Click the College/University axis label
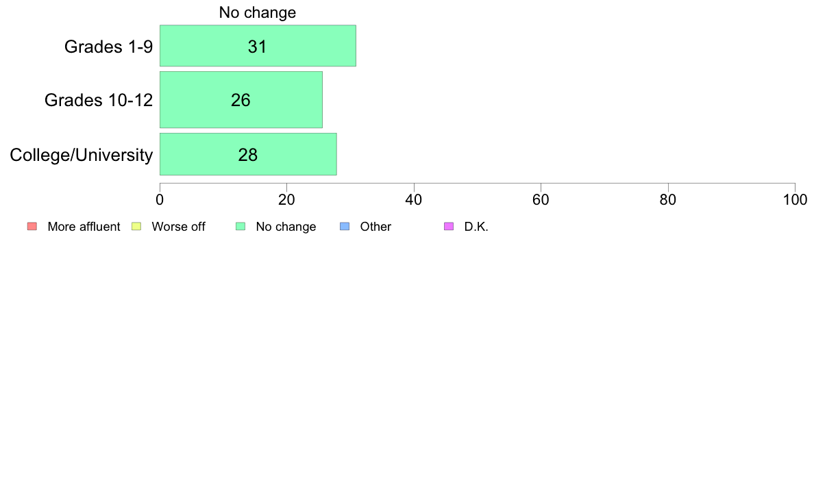The image size is (814, 504). coord(82,155)
